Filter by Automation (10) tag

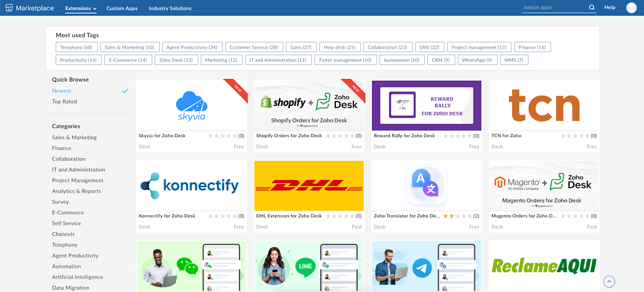[x=402, y=60]
